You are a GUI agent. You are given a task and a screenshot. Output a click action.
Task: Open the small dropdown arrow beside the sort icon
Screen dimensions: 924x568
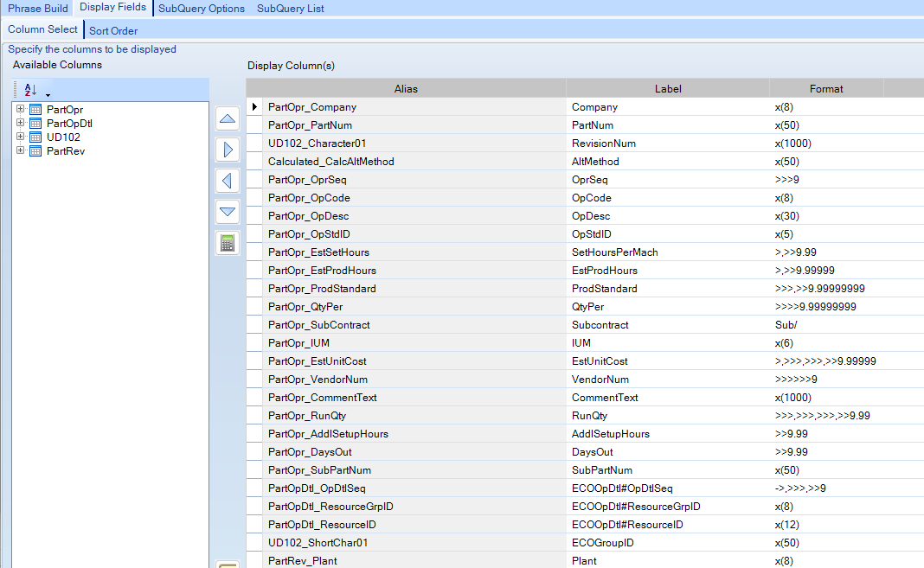[x=48, y=95]
